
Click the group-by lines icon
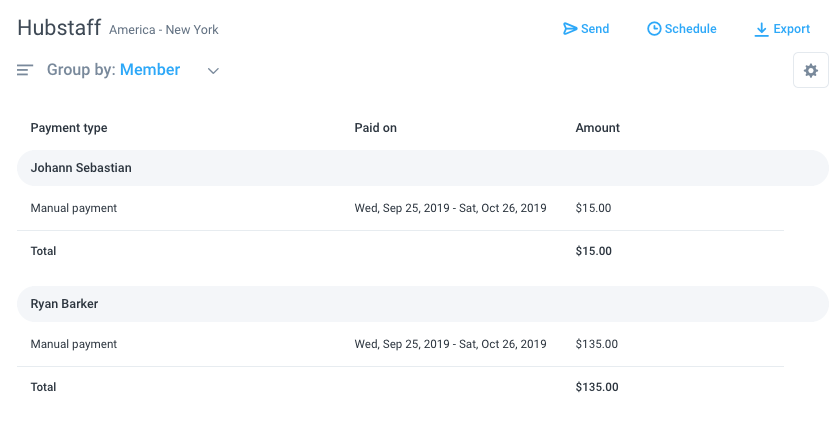point(25,70)
